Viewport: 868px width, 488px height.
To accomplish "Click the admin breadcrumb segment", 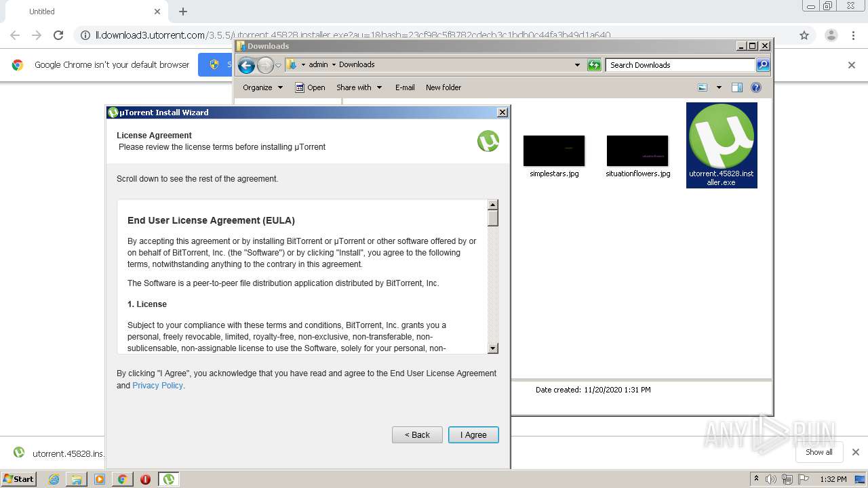I will [x=318, y=65].
